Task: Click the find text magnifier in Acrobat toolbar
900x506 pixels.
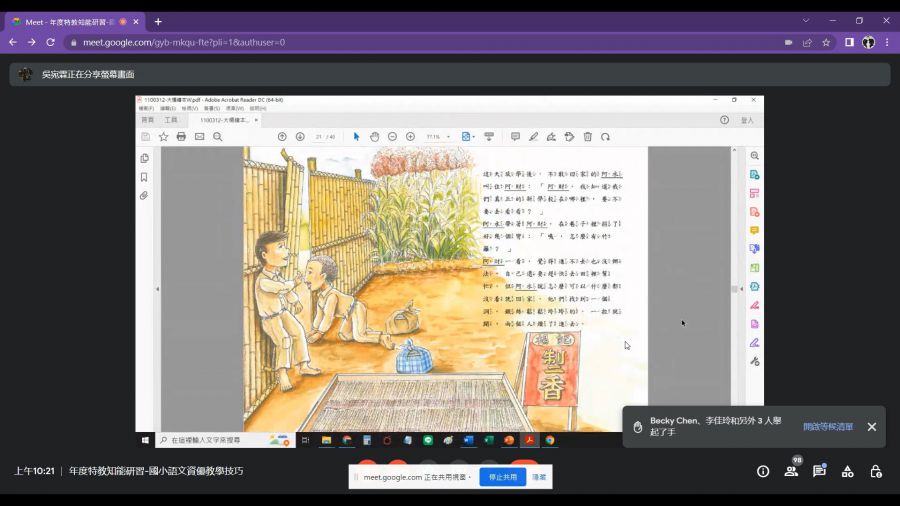Action: [218, 137]
